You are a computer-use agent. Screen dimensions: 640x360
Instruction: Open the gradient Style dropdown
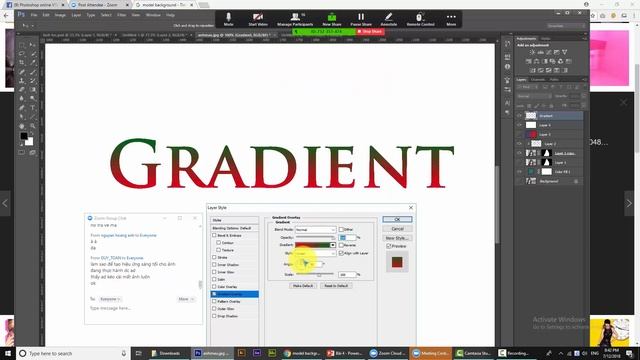(x=316, y=253)
